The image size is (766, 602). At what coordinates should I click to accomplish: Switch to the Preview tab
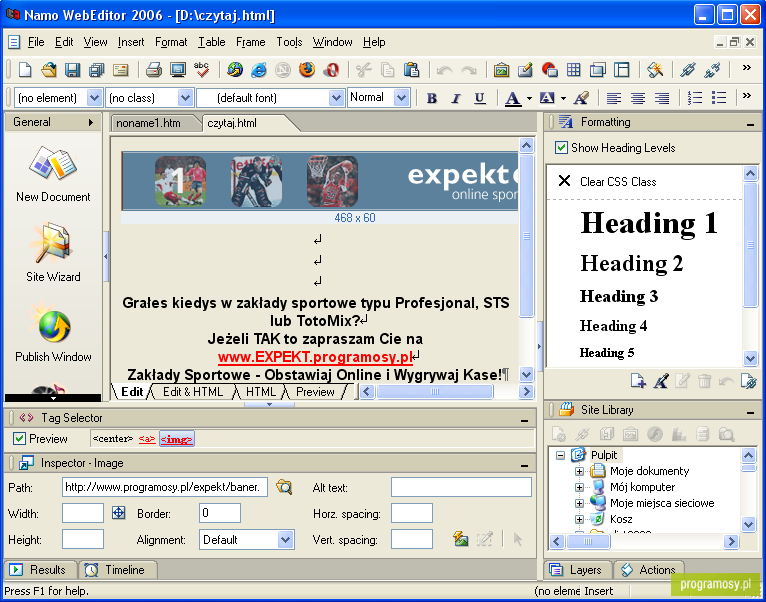pyautogui.click(x=315, y=392)
